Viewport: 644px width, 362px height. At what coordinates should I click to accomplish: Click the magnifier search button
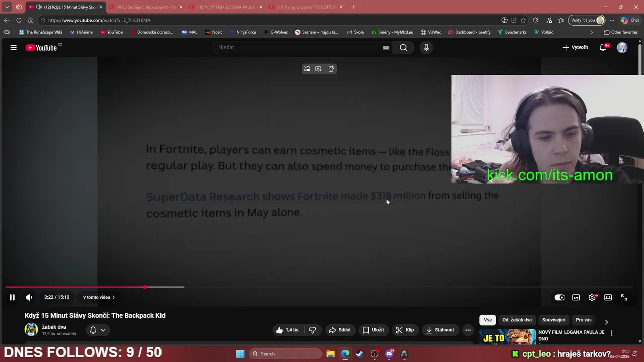pos(404,47)
